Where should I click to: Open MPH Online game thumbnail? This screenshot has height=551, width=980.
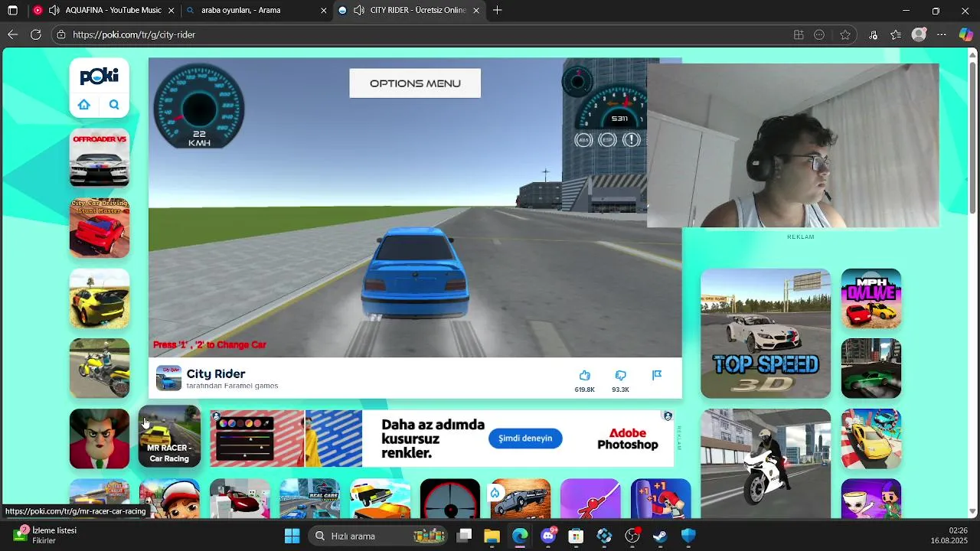871,298
